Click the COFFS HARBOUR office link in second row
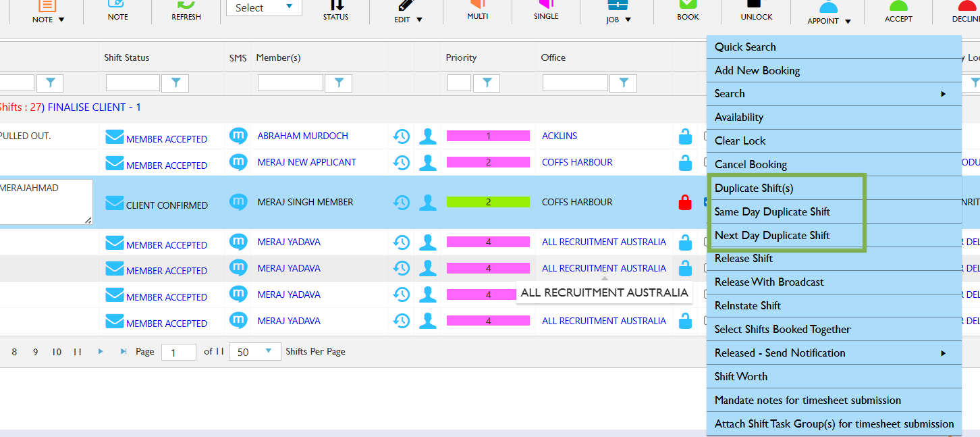This screenshot has width=980, height=437. coord(577,162)
